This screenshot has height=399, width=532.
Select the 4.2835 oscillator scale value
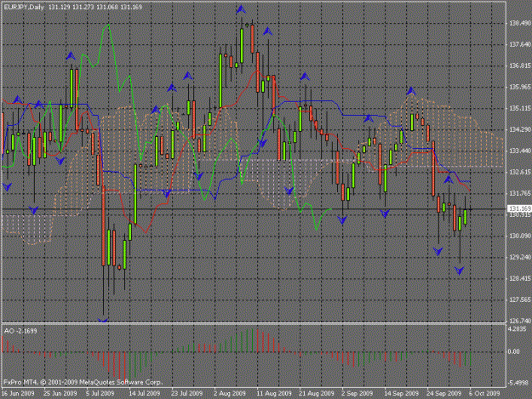pyautogui.click(x=517, y=329)
